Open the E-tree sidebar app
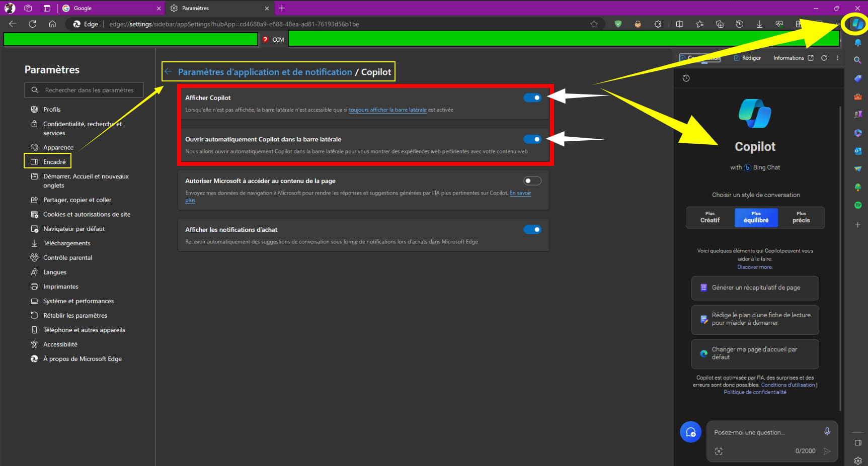This screenshot has width=868, height=466. [858, 187]
